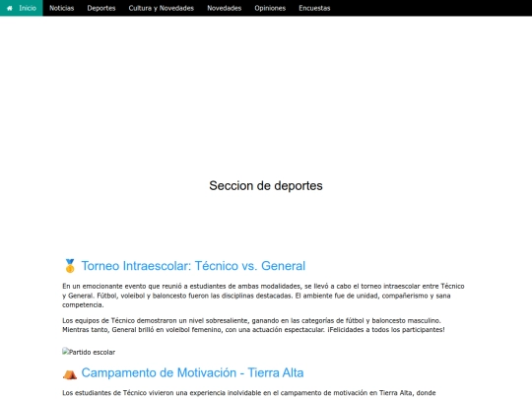
Task: Click the home icon in navbar
Action: tap(10, 8)
